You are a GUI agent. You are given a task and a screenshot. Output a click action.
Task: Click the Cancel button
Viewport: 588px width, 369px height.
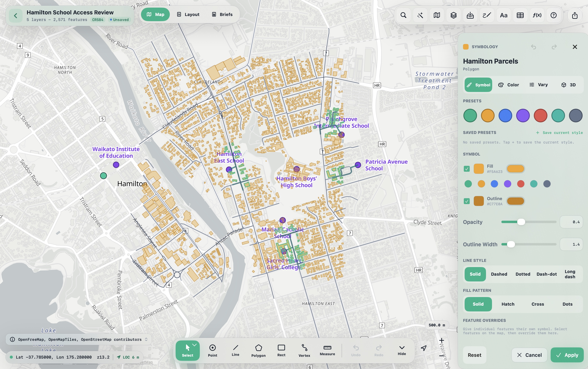(x=529, y=355)
